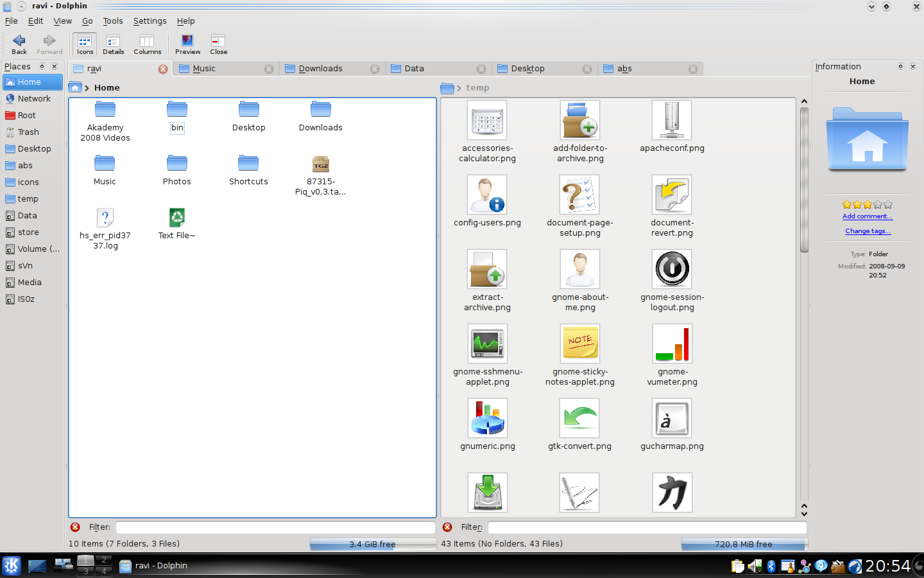Click the left pane Filter input field
Viewport: 924px width, 578px height.
275,527
